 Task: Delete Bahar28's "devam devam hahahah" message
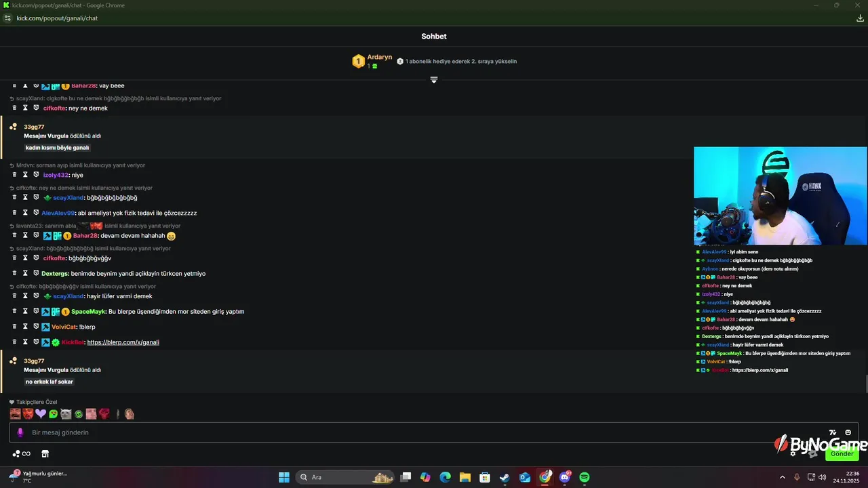[14, 235]
